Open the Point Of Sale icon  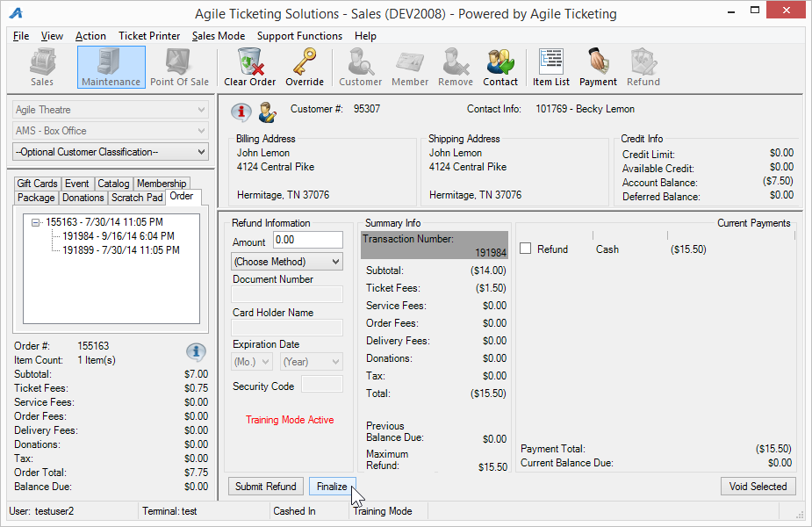coord(179,68)
